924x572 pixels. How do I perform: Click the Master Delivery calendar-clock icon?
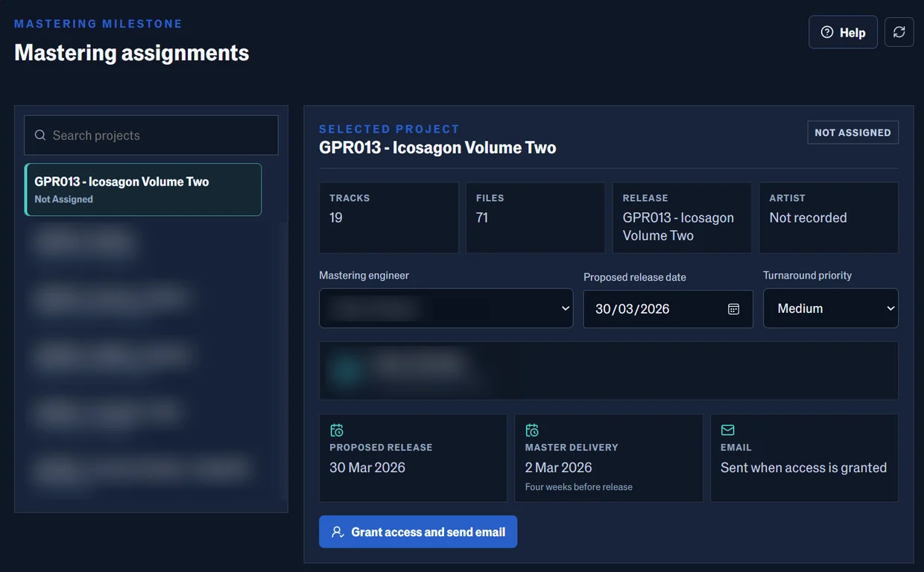coord(532,430)
